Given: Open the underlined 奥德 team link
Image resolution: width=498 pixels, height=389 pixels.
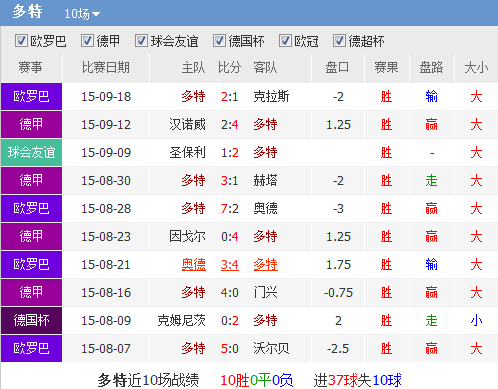Looking at the screenshot, I should tap(194, 265).
